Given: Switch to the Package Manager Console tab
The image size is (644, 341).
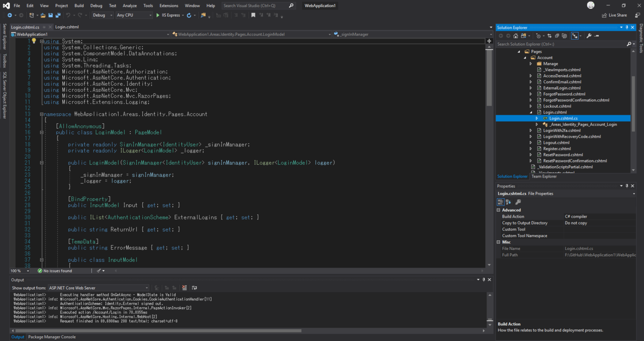Looking at the screenshot, I should 52,337.
